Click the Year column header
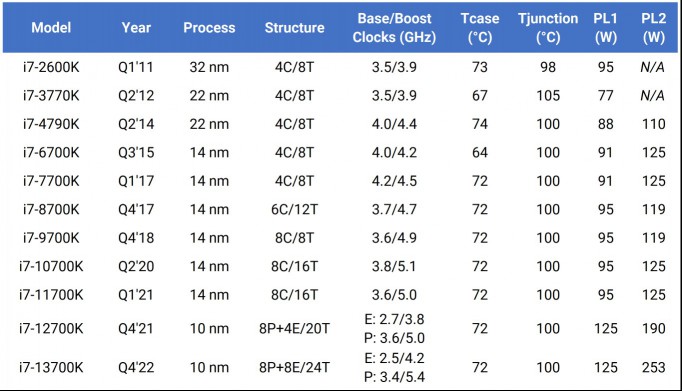This screenshot has width=682, height=391. click(136, 28)
